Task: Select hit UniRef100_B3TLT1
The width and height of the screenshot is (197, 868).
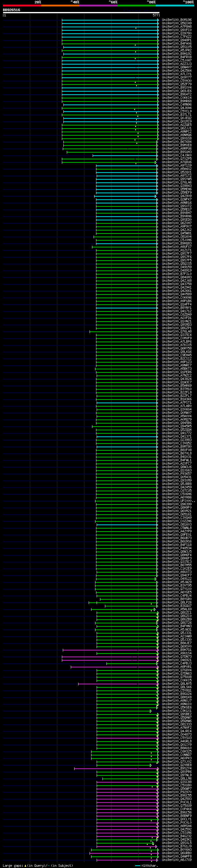Action: (x=177, y=115)
